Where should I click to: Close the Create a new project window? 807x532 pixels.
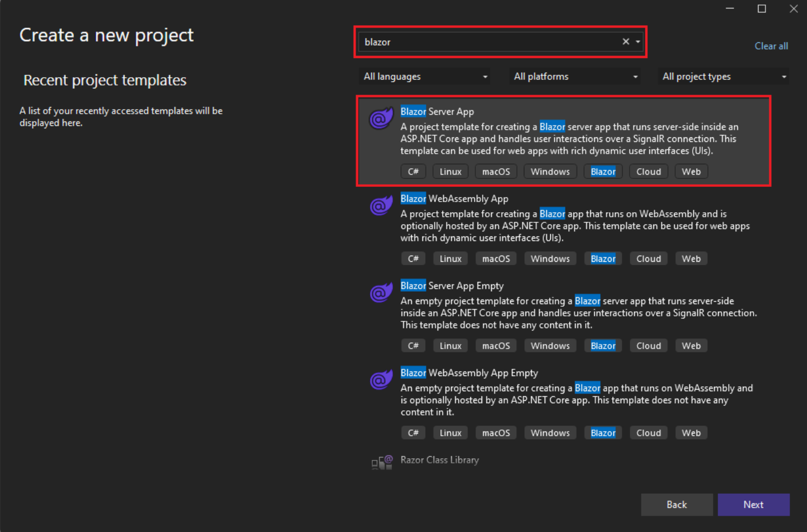793,8
